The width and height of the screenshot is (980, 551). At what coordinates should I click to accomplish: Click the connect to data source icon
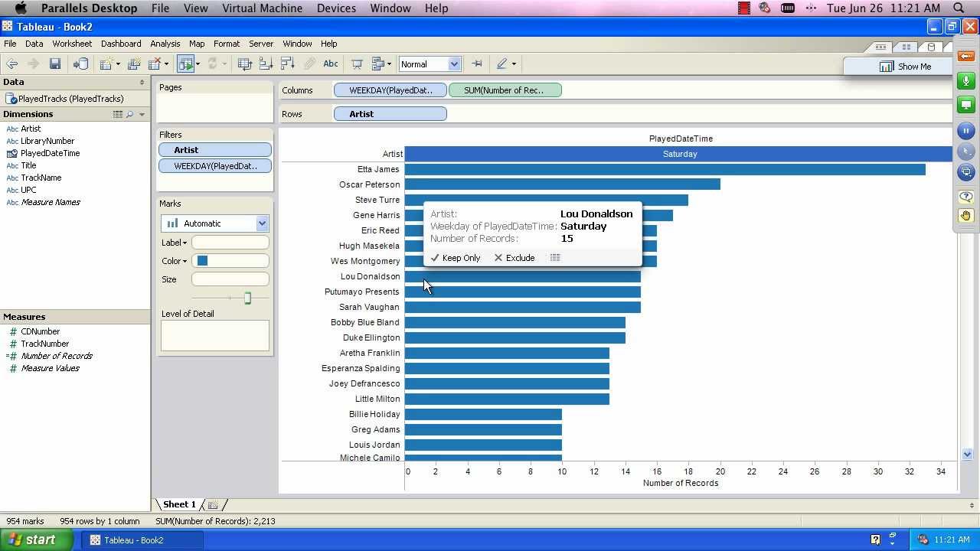pyautogui.click(x=80, y=64)
